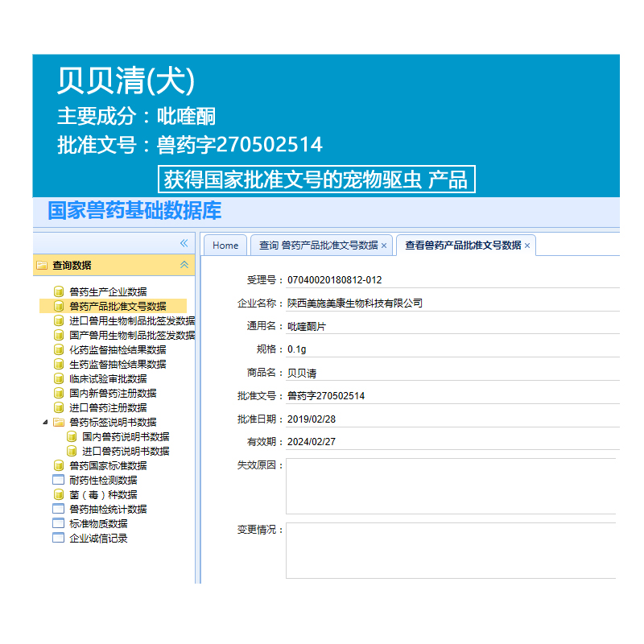Click the folder icon beside 兽药标签说明书数据
This screenshot has width=644, height=644.
tap(58, 422)
